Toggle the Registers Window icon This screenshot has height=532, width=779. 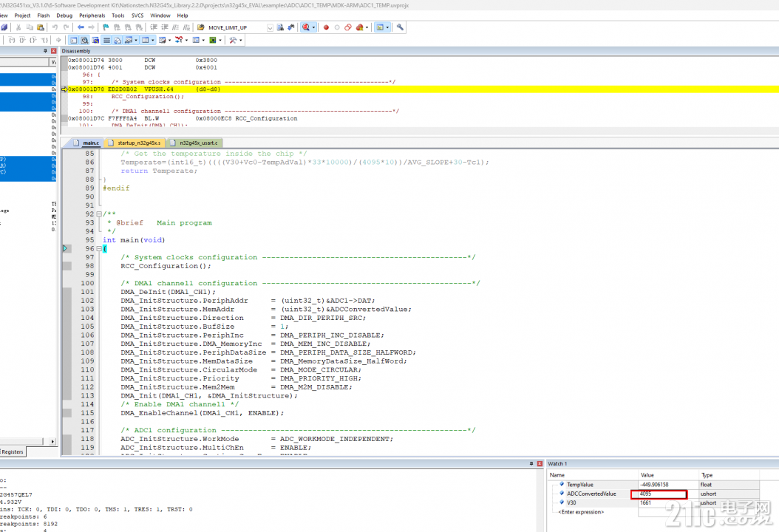pyautogui.click(x=106, y=40)
